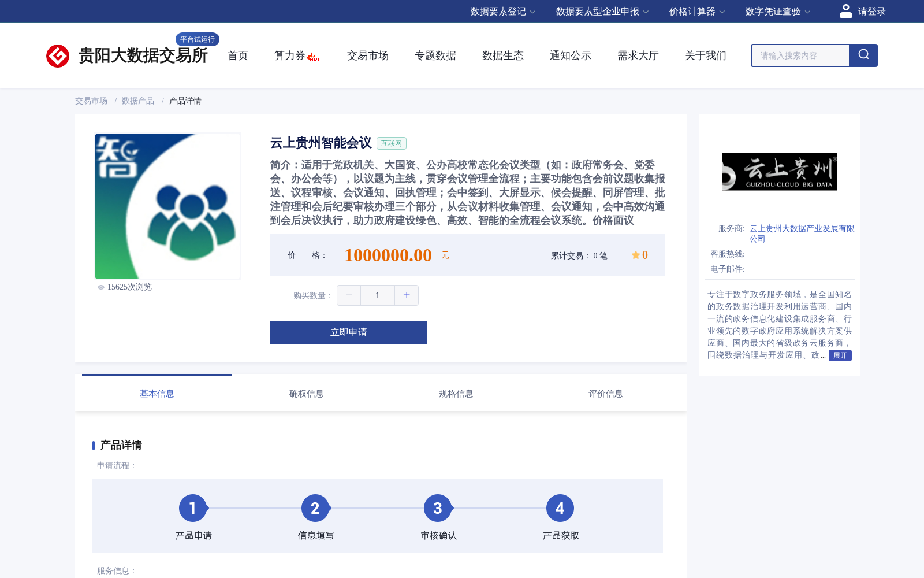This screenshot has width=924, height=578.
Task: Open 交易市场 navigation item
Action: [x=368, y=55]
